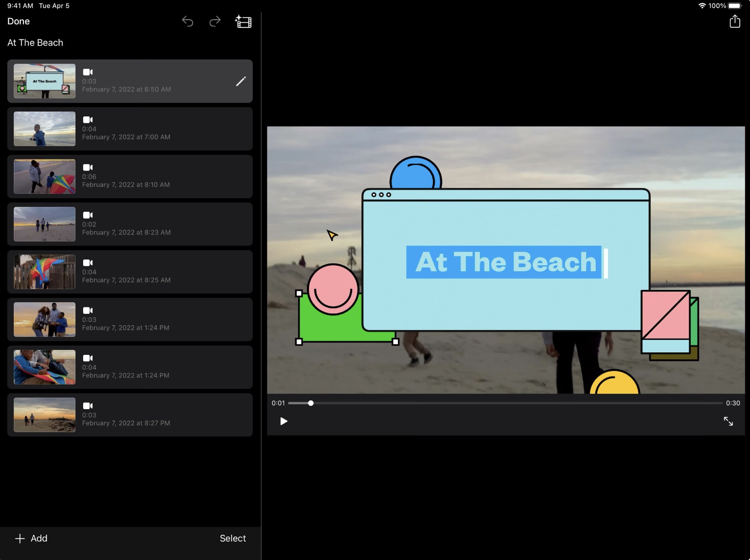Open the share export icon
Viewport: 750px width, 560px height.
[x=735, y=21]
